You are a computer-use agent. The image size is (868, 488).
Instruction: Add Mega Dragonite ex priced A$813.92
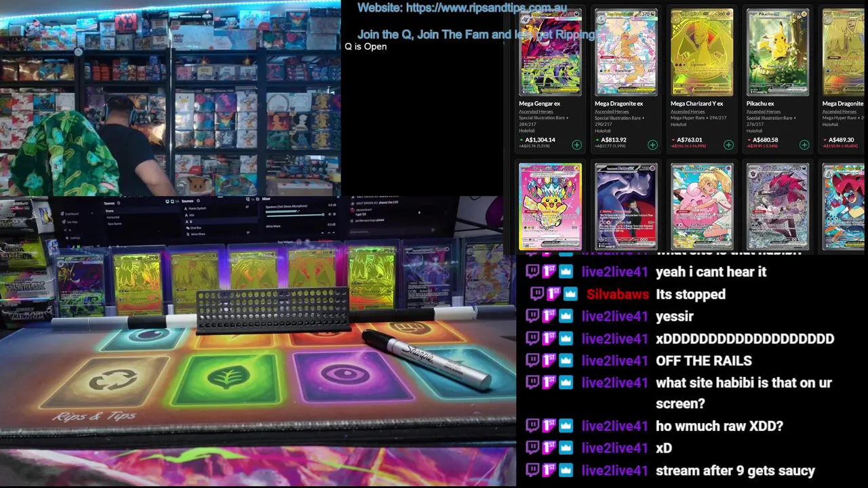[652, 144]
